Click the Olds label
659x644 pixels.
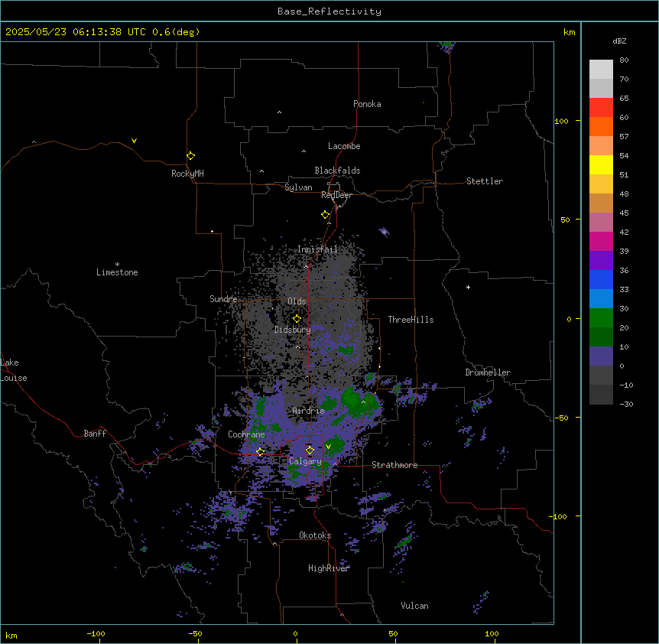[297, 301]
